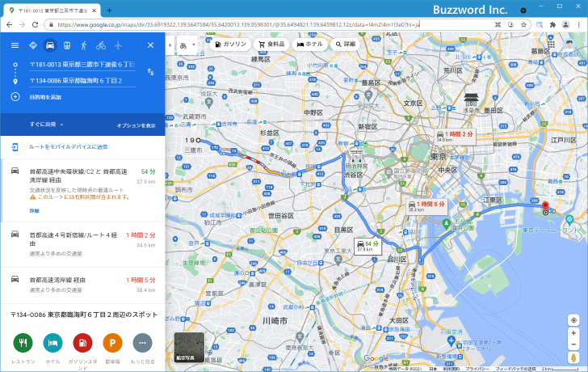Click the ガソリン filter chip

click(231, 44)
